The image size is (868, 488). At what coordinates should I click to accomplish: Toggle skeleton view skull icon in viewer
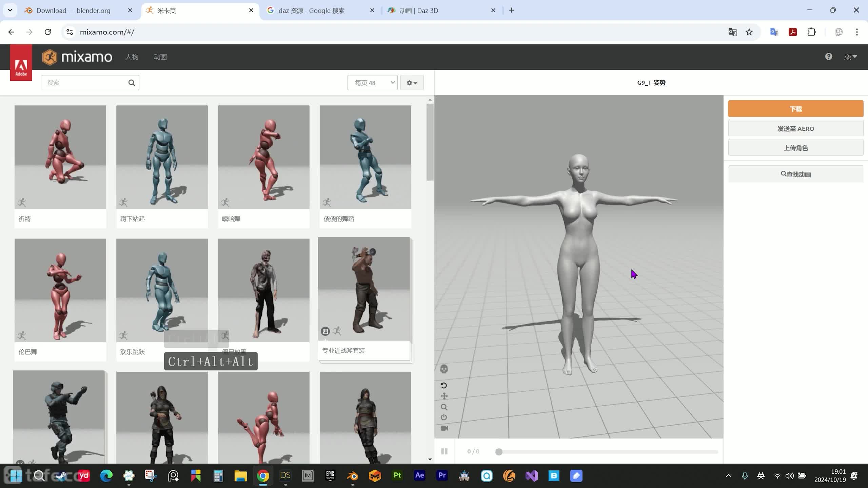(444, 369)
